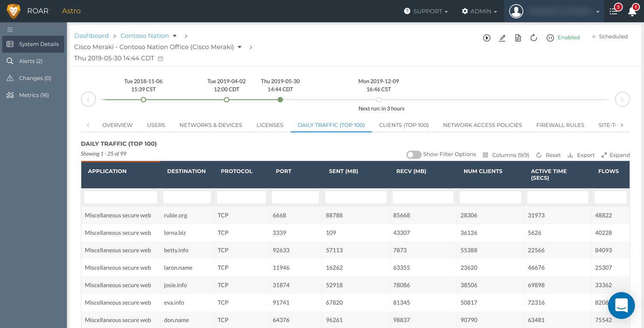Enable the hamburger menu to collapse sidebar
This screenshot has width=644, height=328.
click(x=10, y=30)
